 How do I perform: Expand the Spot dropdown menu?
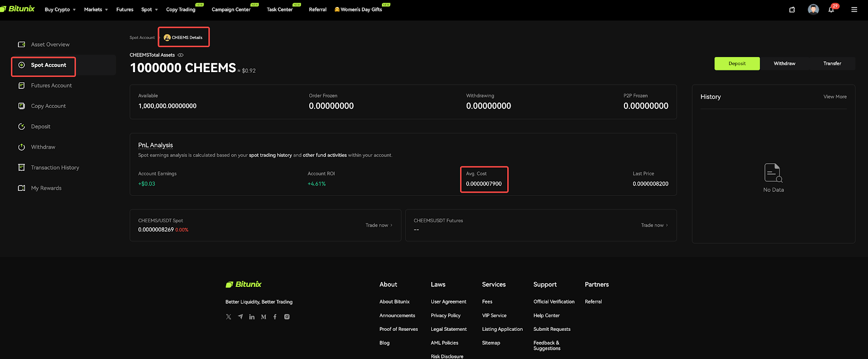click(x=149, y=10)
